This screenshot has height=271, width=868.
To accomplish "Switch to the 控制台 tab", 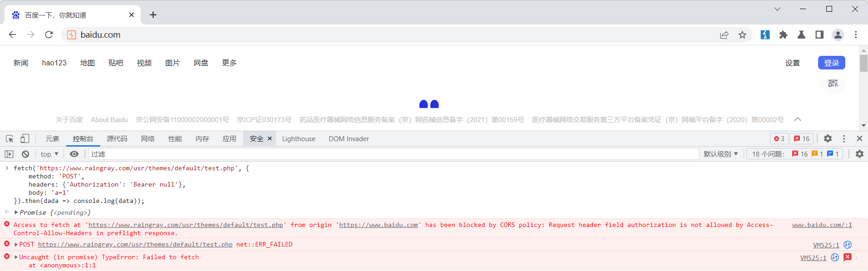I will 83,139.
